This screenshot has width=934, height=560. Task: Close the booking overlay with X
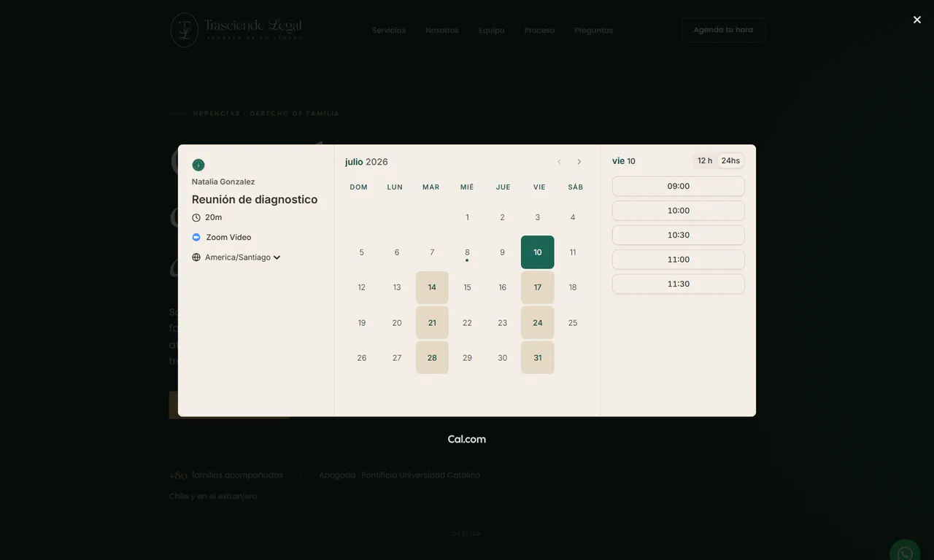point(917,20)
